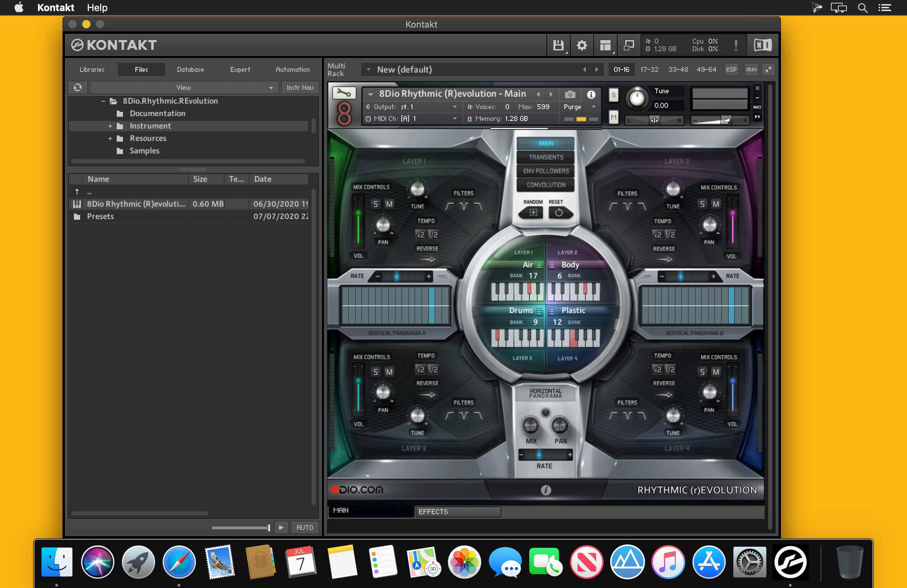The width and height of the screenshot is (907, 588).
Task: Show the KSP multi script panel
Action: [x=731, y=69]
